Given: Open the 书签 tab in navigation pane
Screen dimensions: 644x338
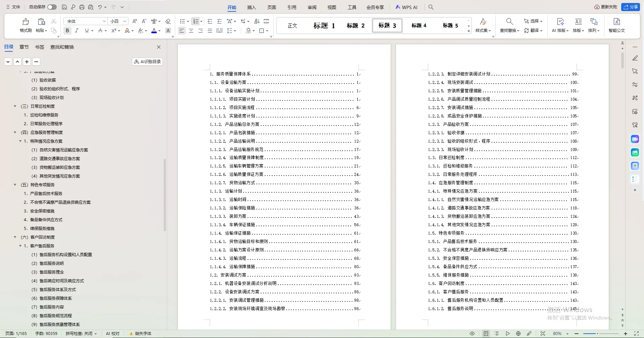Looking at the screenshot, I should click(40, 47).
